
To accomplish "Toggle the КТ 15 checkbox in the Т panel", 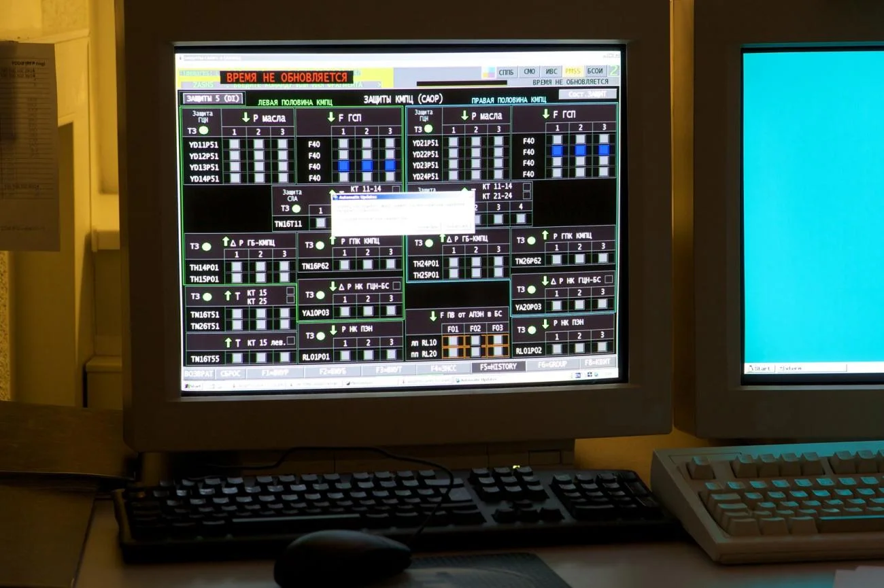I will (x=290, y=292).
